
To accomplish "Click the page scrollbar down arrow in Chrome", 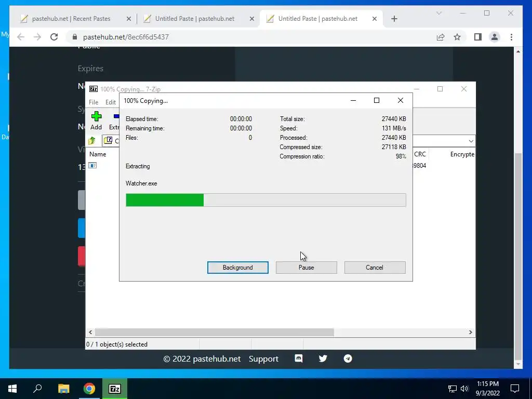I will pos(518,364).
